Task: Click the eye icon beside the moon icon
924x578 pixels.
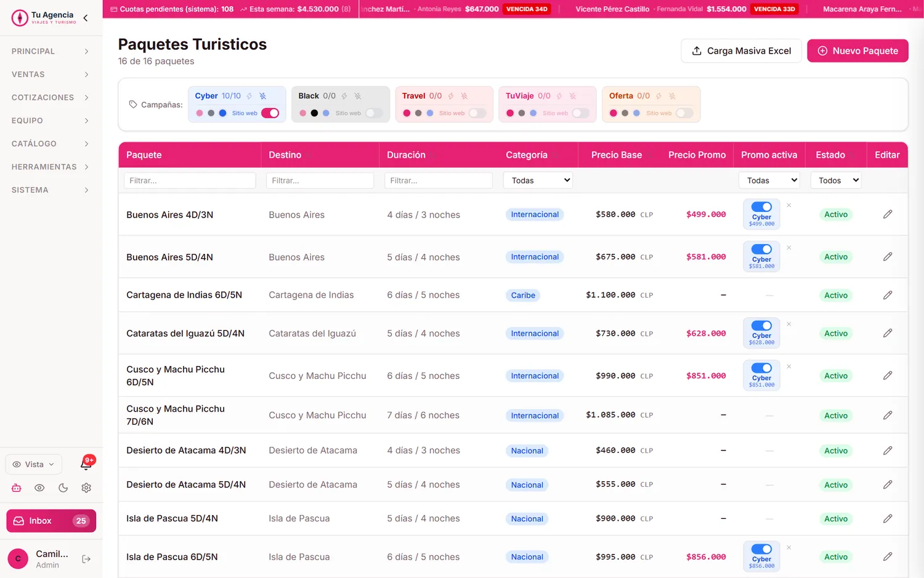Action: 39,488
